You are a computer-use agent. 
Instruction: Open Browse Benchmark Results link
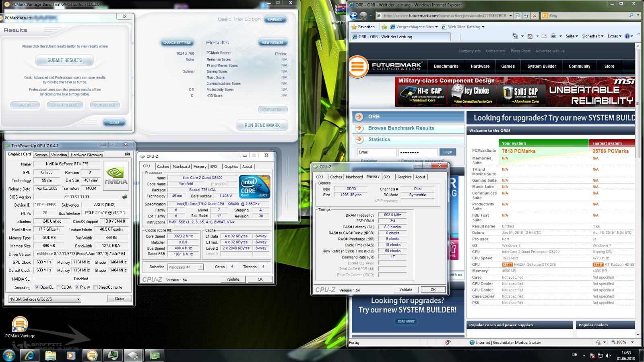[401, 128]
